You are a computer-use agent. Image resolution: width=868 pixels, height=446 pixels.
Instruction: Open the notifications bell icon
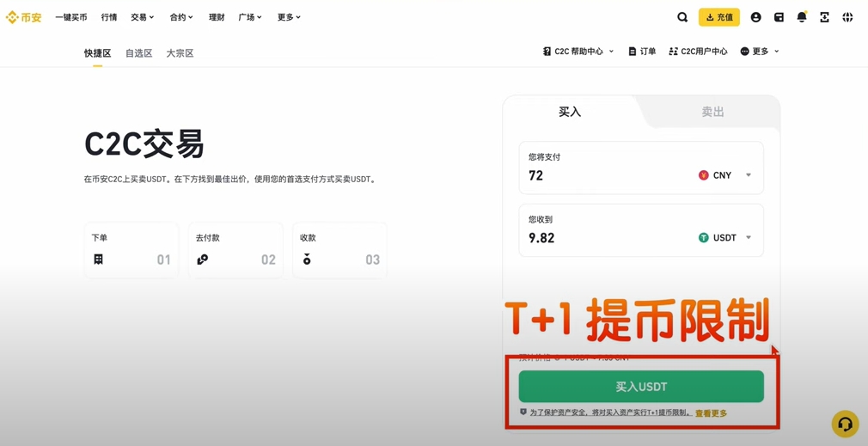pos(802,17)
